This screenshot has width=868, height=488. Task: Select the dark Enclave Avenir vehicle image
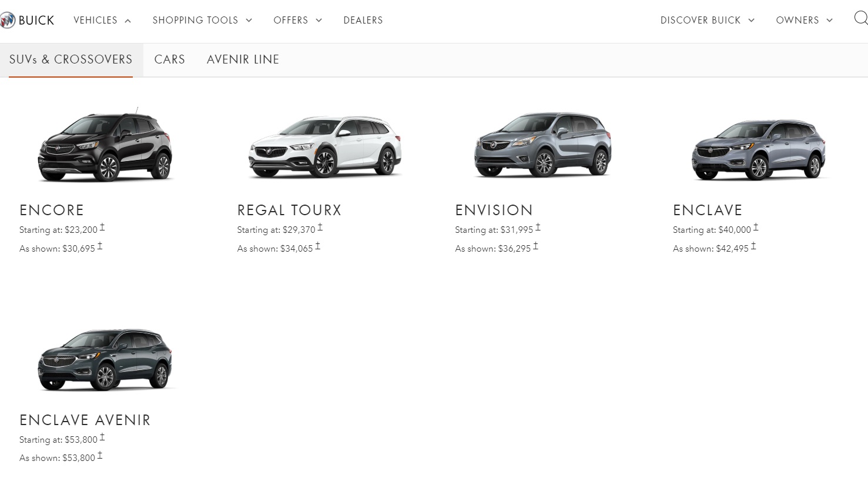[x=106, y=359]
